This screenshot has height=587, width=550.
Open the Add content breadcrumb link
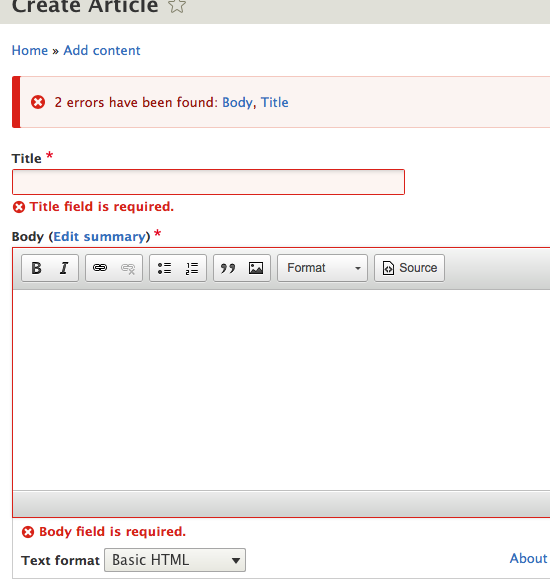click(102, 51)
